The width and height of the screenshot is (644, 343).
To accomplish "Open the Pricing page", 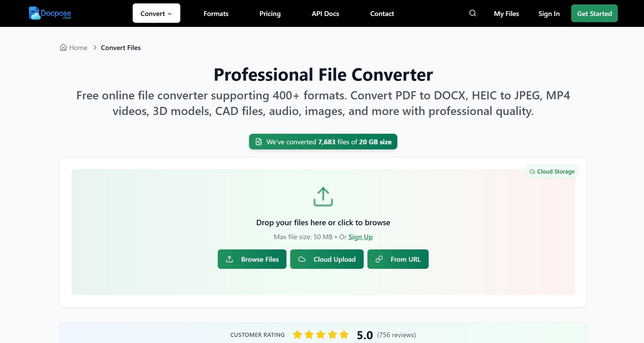I will 270,14.
